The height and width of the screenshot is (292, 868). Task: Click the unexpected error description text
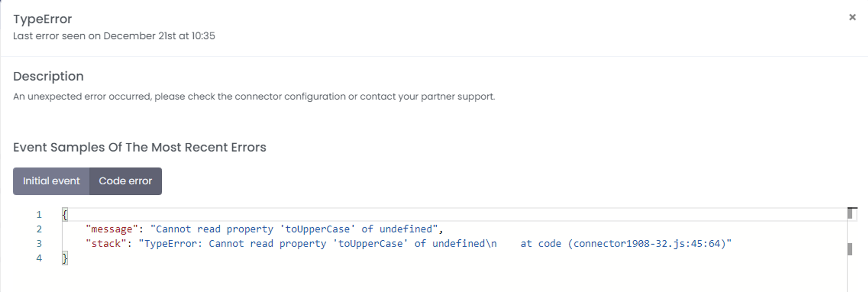tap(254, 97)
